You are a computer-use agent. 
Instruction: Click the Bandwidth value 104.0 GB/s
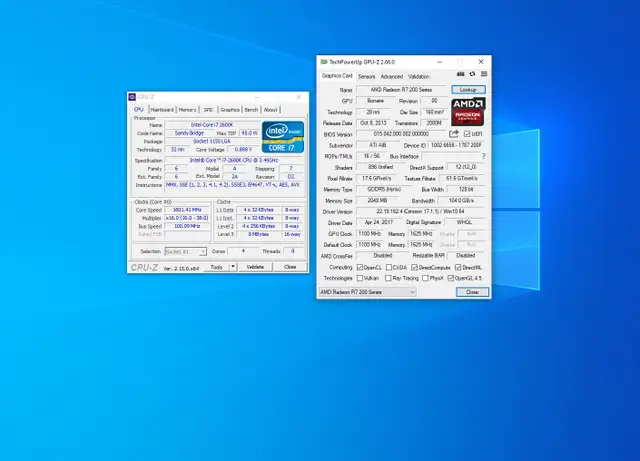coord(461,200)
